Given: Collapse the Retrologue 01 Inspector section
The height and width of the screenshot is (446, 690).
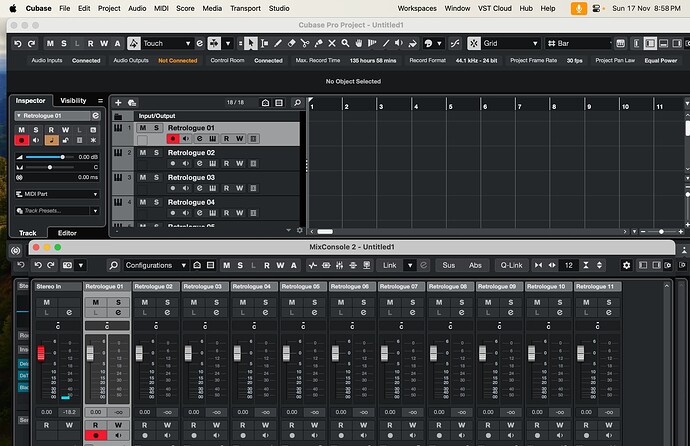Looking at the screenshot, I should [19, 116].
